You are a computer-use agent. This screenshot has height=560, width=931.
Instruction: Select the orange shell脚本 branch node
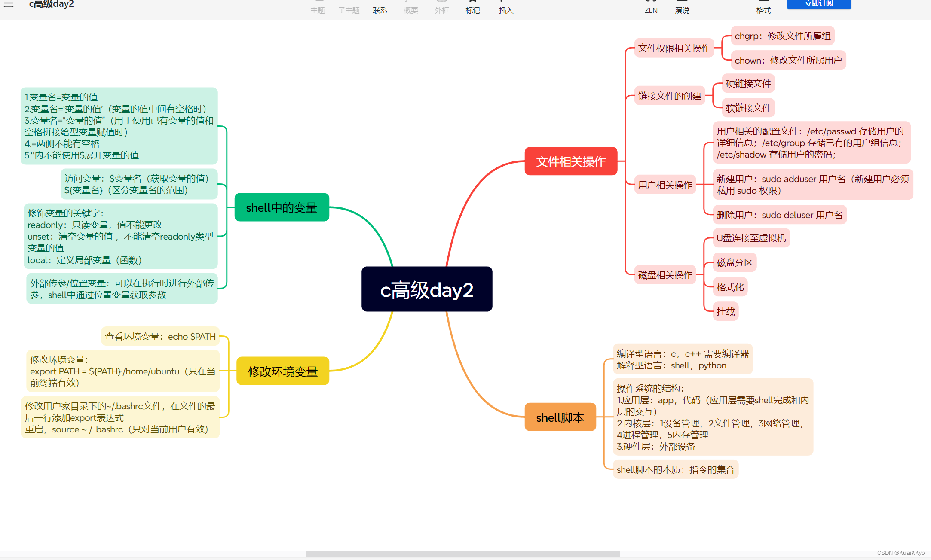point(560,417)
